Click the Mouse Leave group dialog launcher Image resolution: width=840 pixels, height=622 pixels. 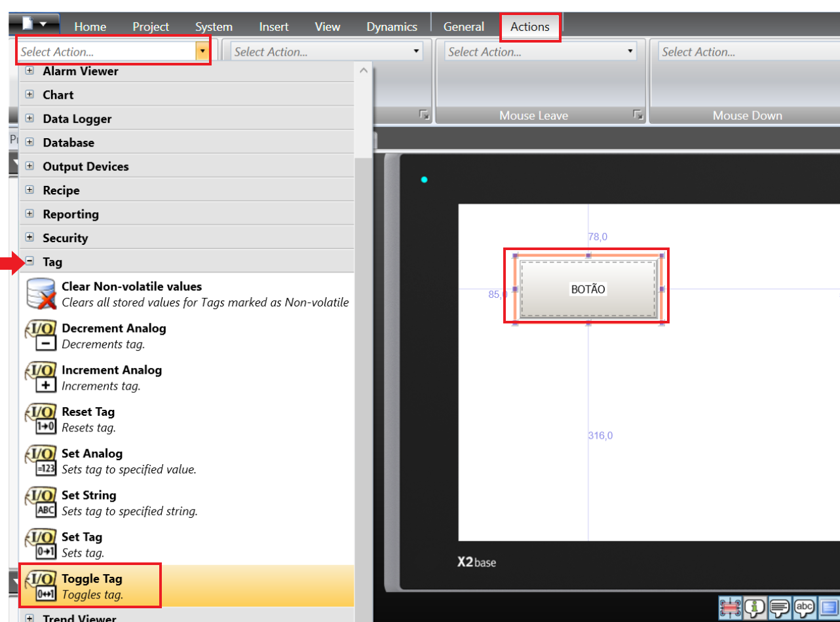click(x=638, y=115)
